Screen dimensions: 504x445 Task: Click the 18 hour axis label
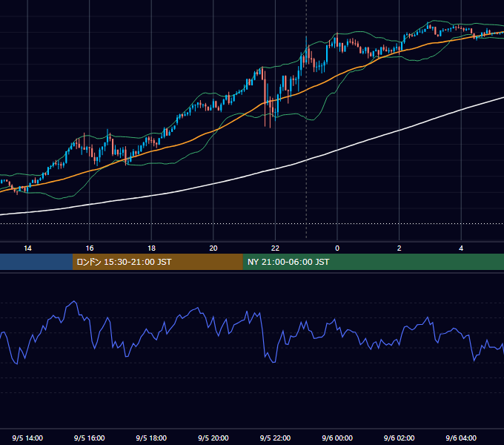click(x=151, y=248)
